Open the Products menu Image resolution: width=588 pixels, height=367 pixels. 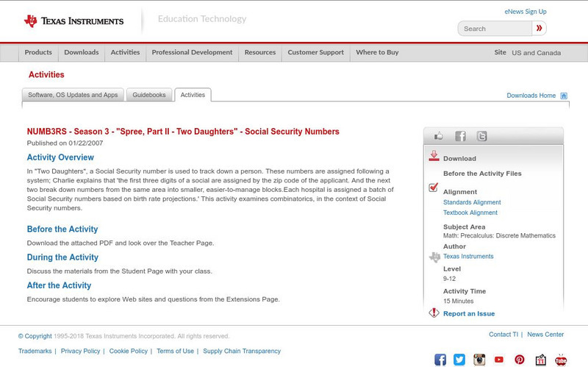pos(38,52)
